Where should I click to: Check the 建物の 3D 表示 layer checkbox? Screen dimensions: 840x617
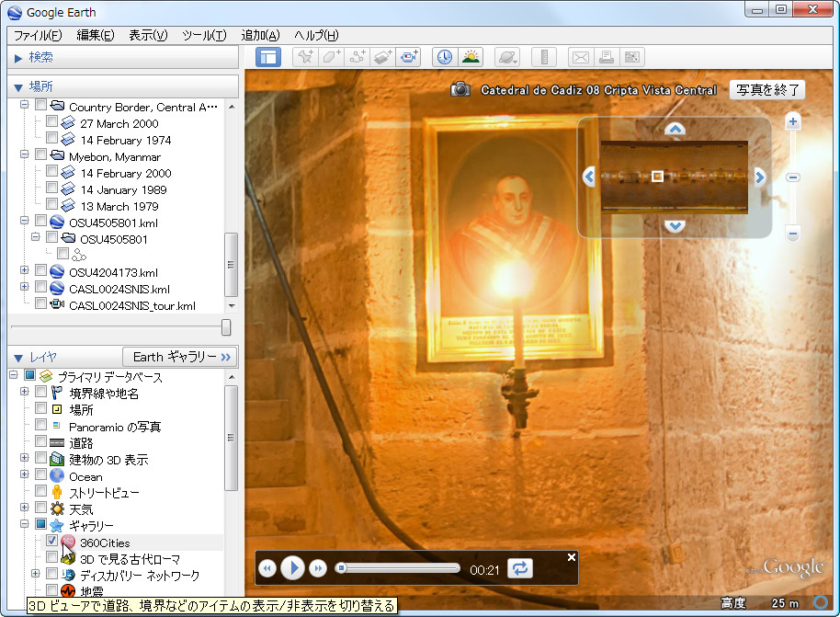tap(40, 458)
